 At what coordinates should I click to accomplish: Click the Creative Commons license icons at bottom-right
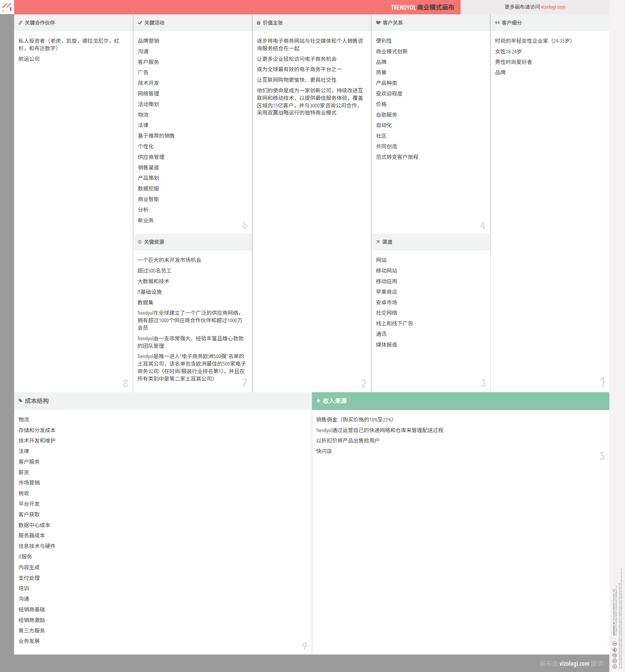point(614,655)
